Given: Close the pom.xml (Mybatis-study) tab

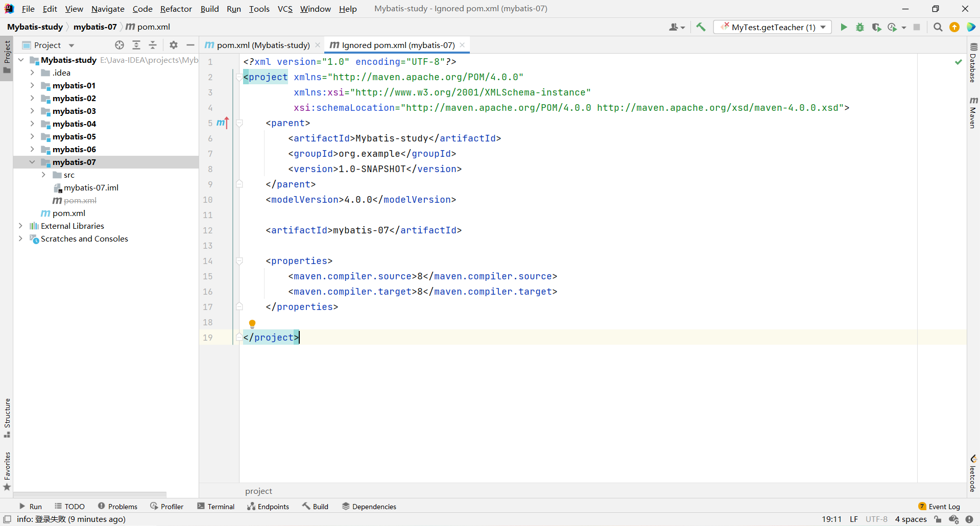Looking at the screenshot, I should pos(318,45).
